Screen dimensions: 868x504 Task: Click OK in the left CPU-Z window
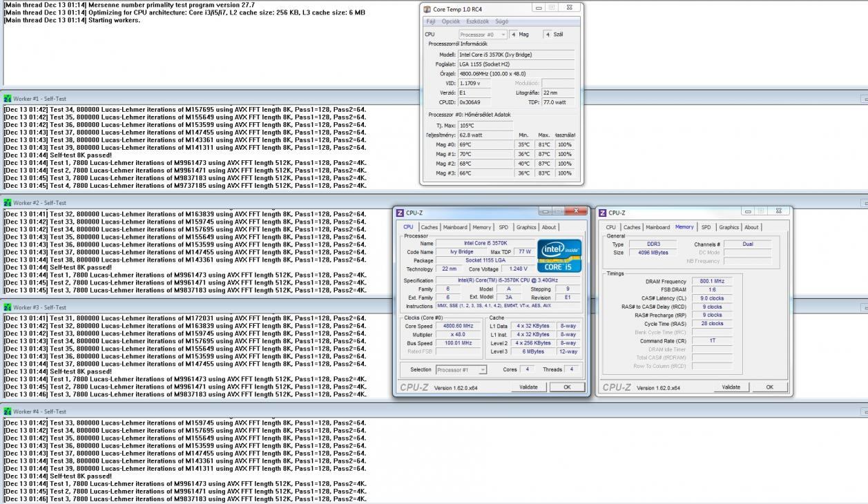[x=567, y=387]
